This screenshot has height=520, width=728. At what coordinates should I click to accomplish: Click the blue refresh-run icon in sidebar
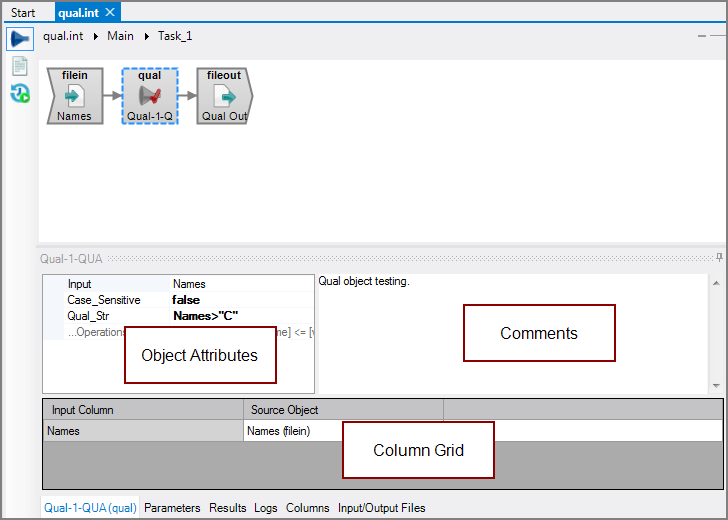point(19,93)
